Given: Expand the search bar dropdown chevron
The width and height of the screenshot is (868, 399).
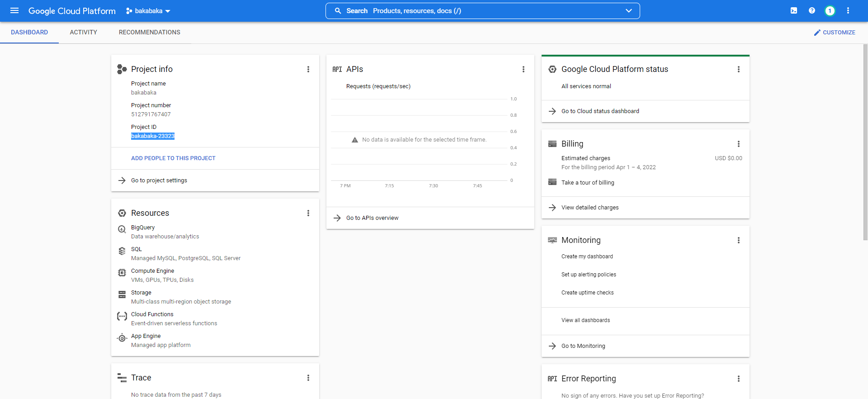Looking at the screenshot, I should [x=629, y=11].
